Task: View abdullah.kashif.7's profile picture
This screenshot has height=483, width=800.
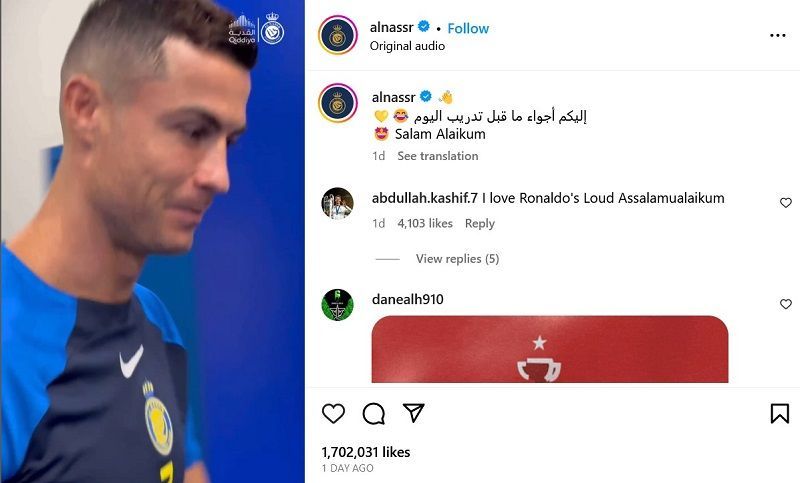Action: [338, 203]
